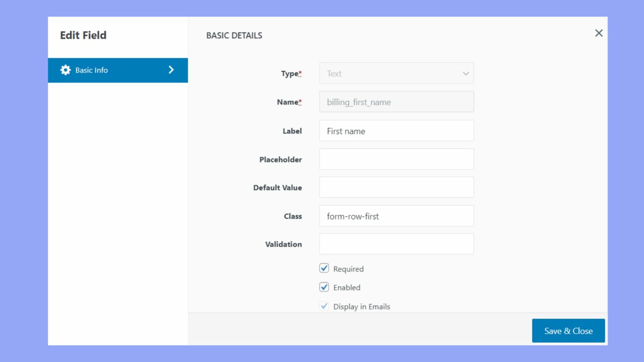Expand the Basic Info section

[118, 70]
